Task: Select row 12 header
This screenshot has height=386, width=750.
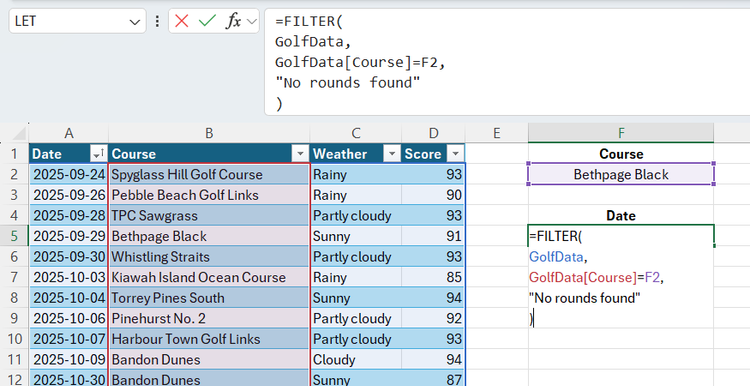Action: pos(14,379)
